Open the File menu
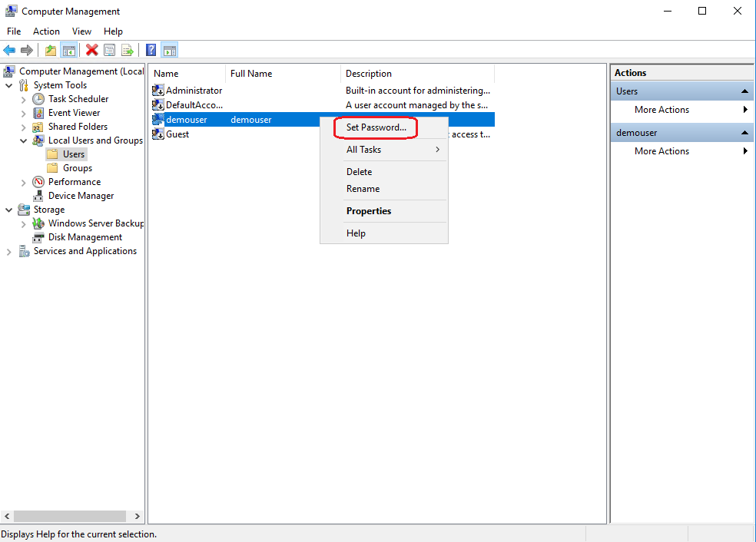This screenshot has width=756, height=542. click(14, 31)
